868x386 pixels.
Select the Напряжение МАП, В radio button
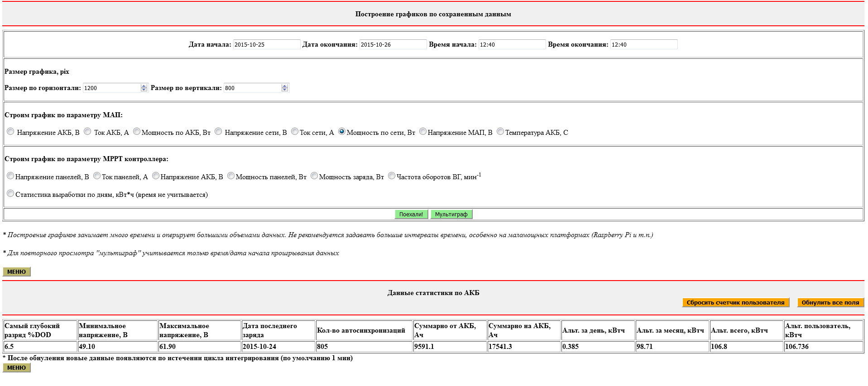tap(423, 132)
